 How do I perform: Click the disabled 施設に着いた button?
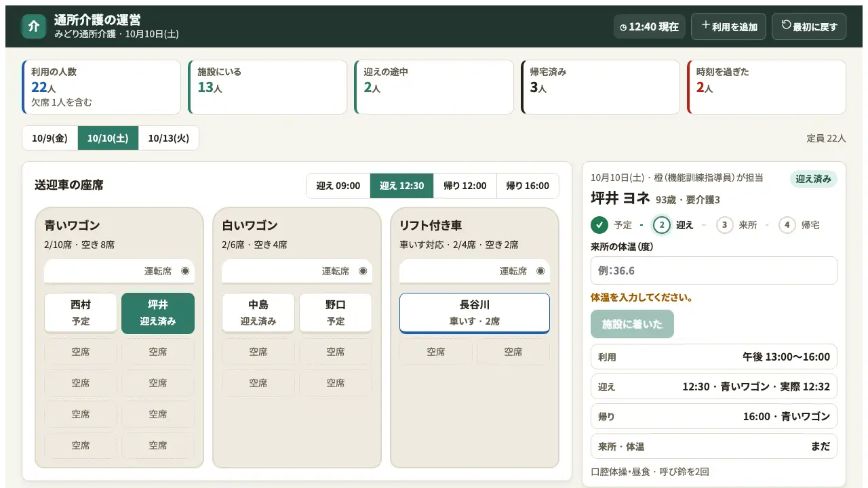[x=633, y=324]
